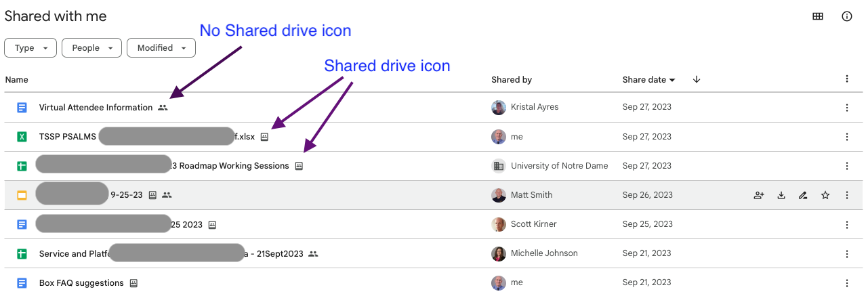Screen dimensions: 868x296
Task: Open more actions for Virtual Attendee Information
Action: click(847, 108)
